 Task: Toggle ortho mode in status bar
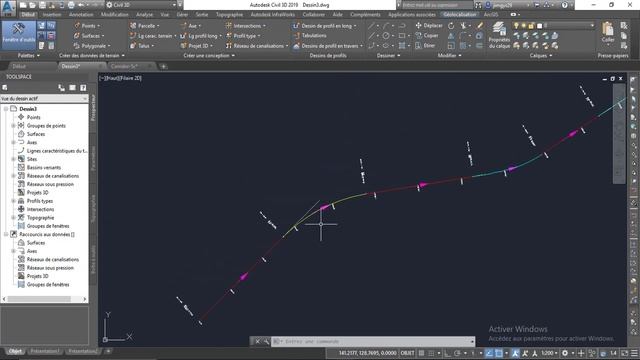point(447,353)
